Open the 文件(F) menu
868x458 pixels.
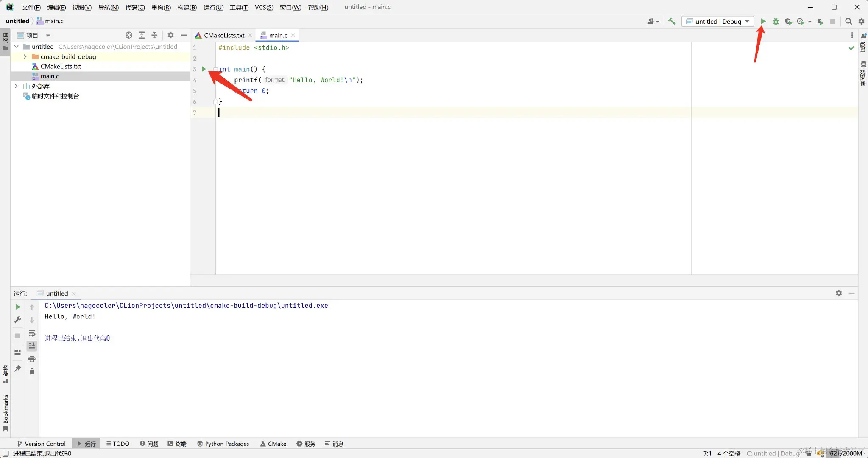[x=31, y=7]
